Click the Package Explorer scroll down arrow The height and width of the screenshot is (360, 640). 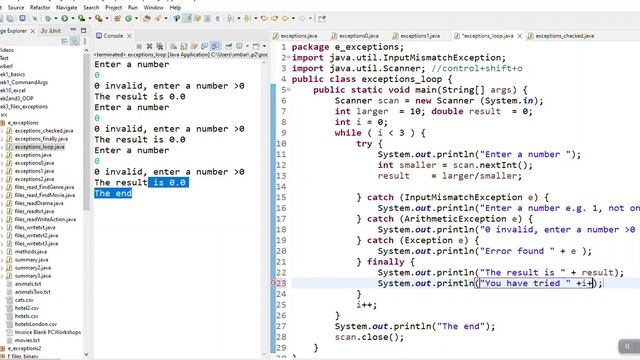coord(86,355)
